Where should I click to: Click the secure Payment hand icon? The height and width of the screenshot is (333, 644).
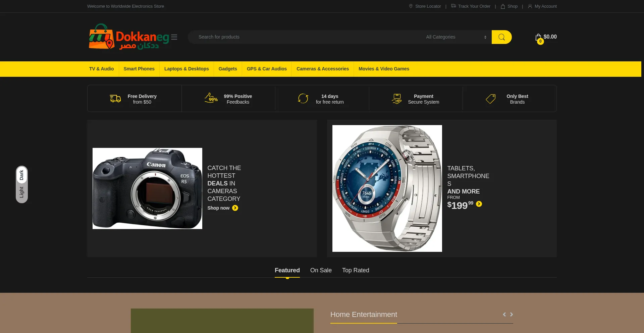click(397, 99)
